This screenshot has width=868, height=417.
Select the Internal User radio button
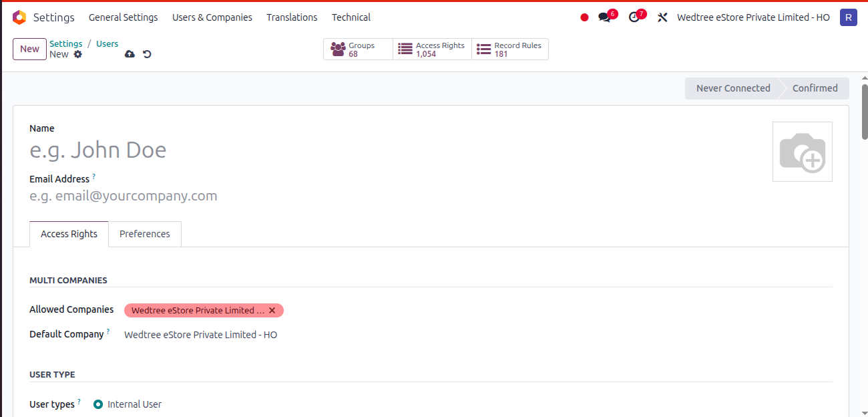click(98, 404)
